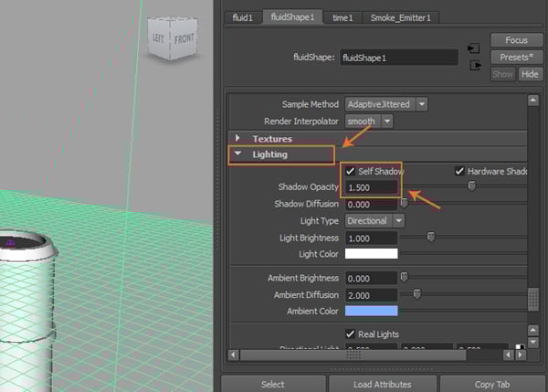Viewport: 548px width, 392px height.
Task: Click the Ambient Diffusion value field 2.000
Action: pyautogui.click(x=371, y=295)
